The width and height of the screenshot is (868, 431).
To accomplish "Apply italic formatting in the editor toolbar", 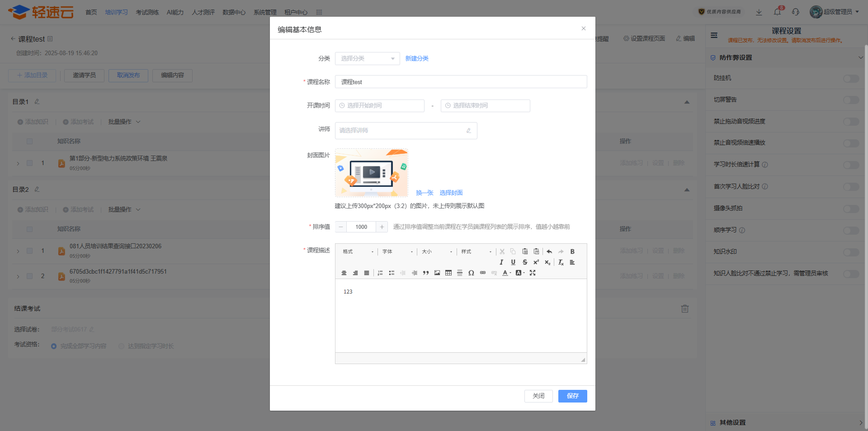I will (x=501, y=262).
